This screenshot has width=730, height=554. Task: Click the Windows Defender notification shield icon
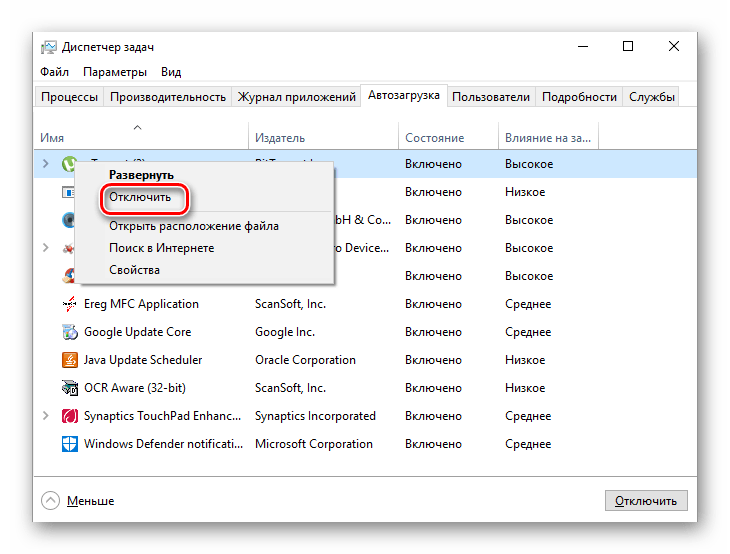point(69,444)
